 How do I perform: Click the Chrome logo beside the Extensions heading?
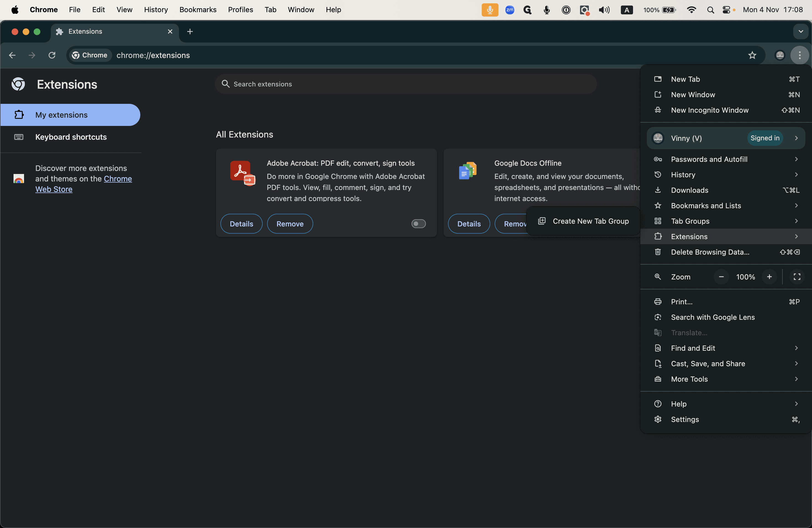pyautogui.click(x=19, y=84)
